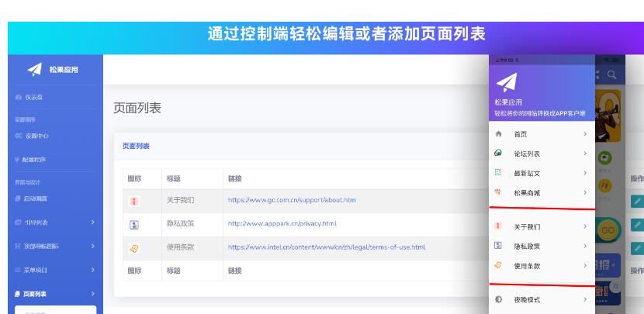Image resolution: width=644 pixels, height=314 pixels.
Task: Click the pencil edit button for 隐私政策 row
Action: click(x=637, y=225)
